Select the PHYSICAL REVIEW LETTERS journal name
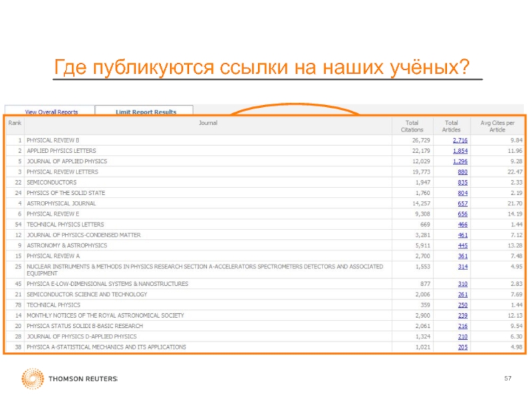This screenshot has width=532, height=399. (63, 172)
